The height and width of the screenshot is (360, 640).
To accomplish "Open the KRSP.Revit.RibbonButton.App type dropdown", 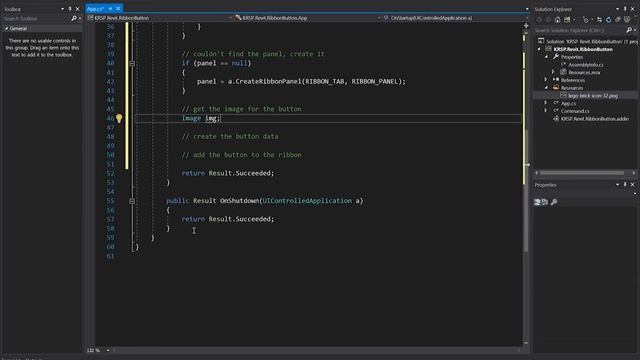I will (x=379, y=18).
